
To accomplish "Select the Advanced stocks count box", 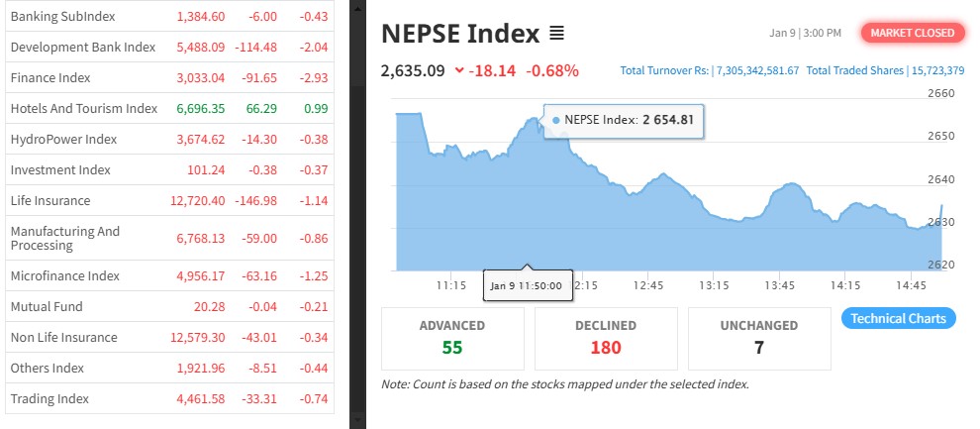I will pos(451,337).
